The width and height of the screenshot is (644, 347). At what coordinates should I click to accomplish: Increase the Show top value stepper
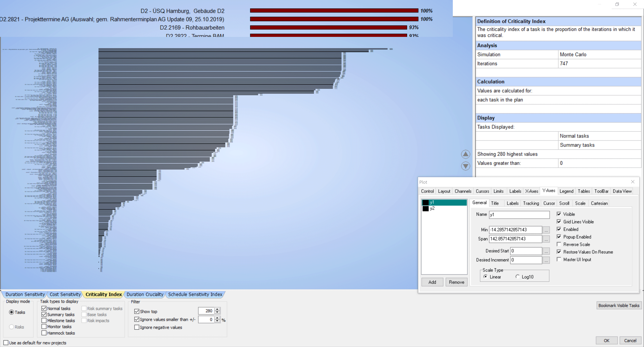pyautogui.click(x=217, y=309)
